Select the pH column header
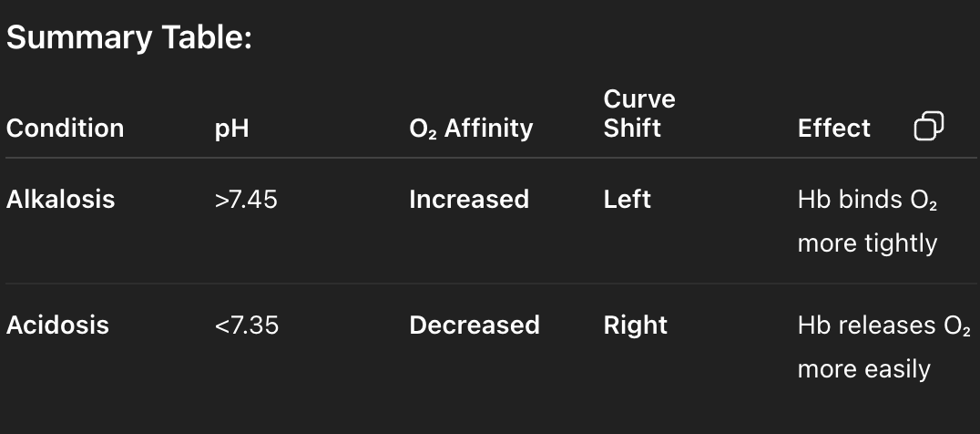This screenshot has height=434, width=980. coord(231,129)
